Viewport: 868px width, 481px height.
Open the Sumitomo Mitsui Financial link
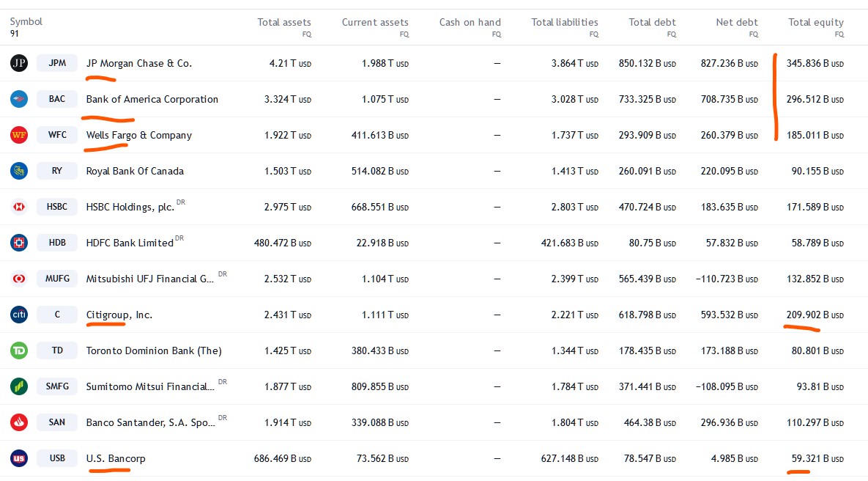point(150,386)
